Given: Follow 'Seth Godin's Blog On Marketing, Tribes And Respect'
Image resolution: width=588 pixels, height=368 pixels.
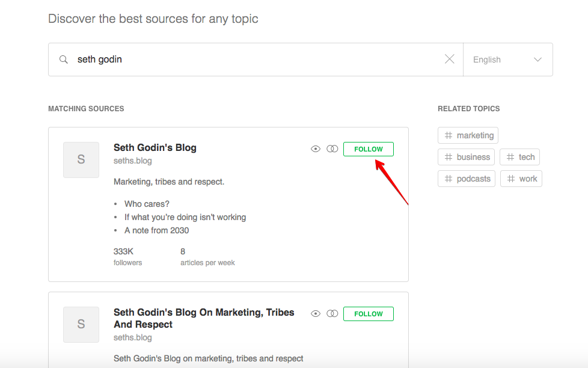Looking at the screenshot, I should (368, 314).
